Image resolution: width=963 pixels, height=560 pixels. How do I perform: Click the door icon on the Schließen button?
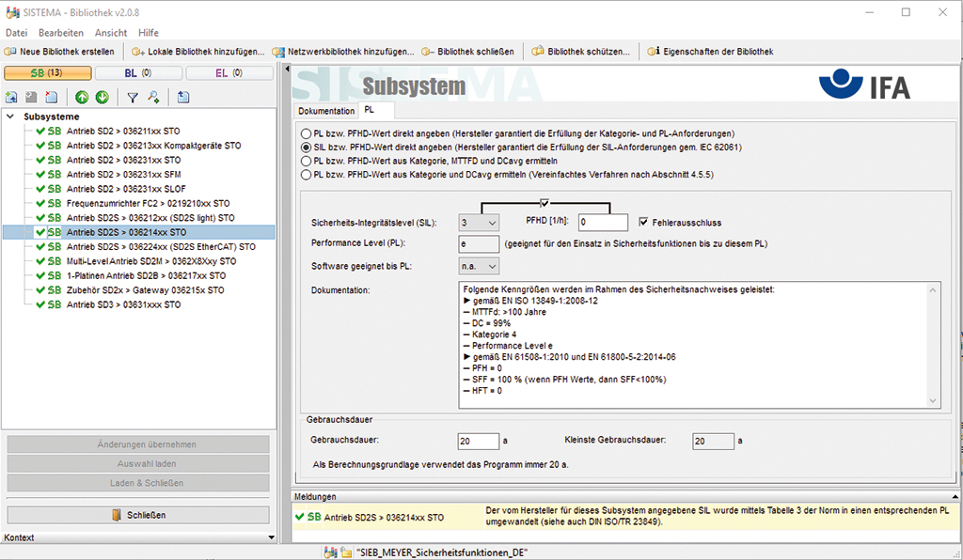click(117, 515)
